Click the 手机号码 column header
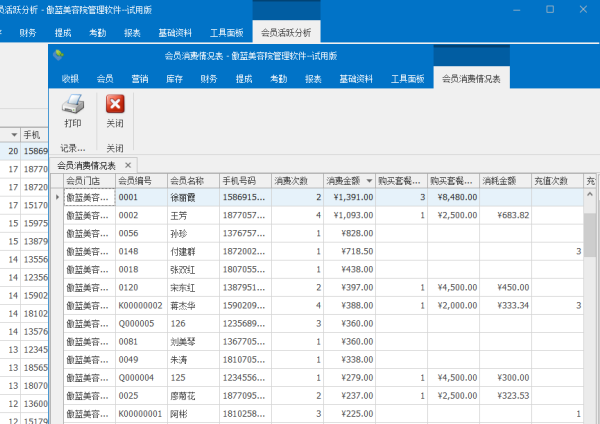 (240, 181)
